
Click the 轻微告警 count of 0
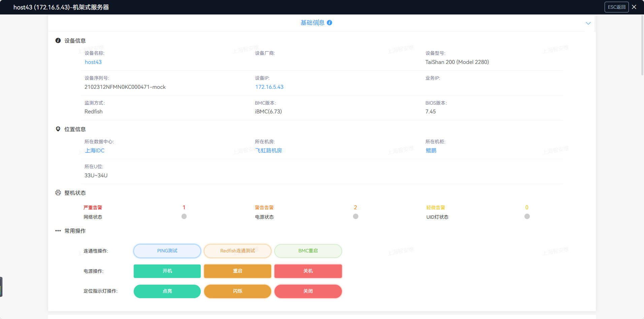527,207
